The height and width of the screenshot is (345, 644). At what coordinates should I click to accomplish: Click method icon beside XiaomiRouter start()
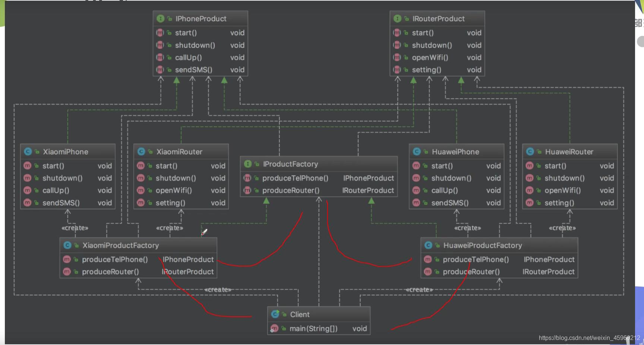tap(141, 166)
